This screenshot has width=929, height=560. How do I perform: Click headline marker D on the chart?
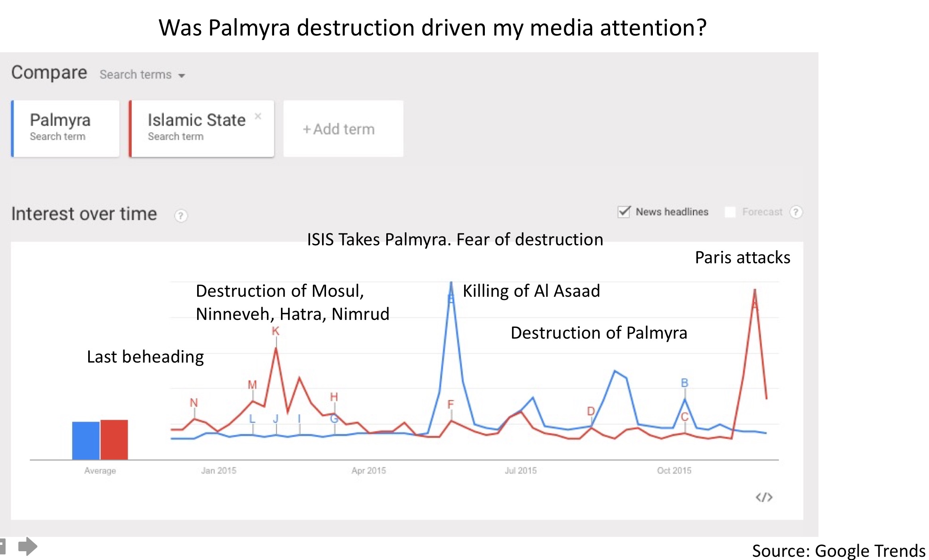(x=591, y=411)
